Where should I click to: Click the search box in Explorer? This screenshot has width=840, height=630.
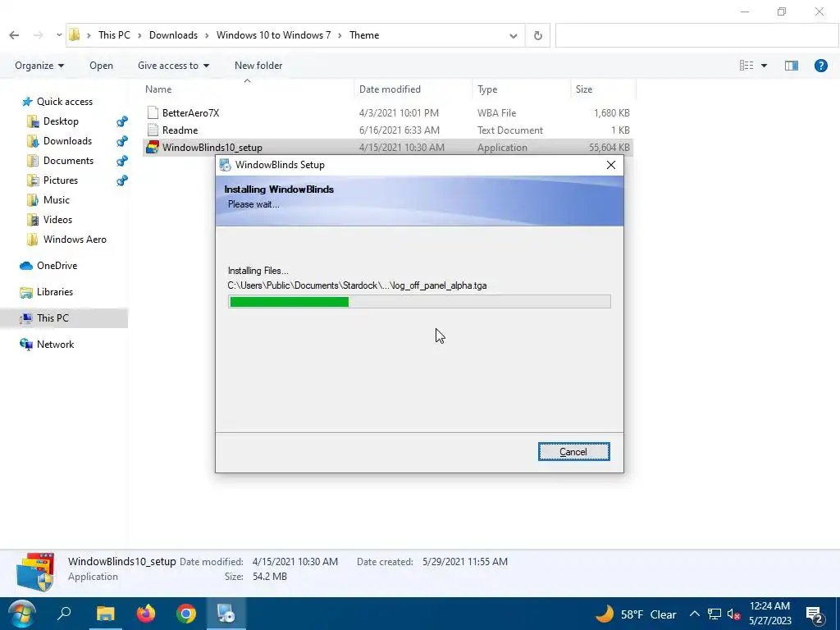(x=696, y=36)
